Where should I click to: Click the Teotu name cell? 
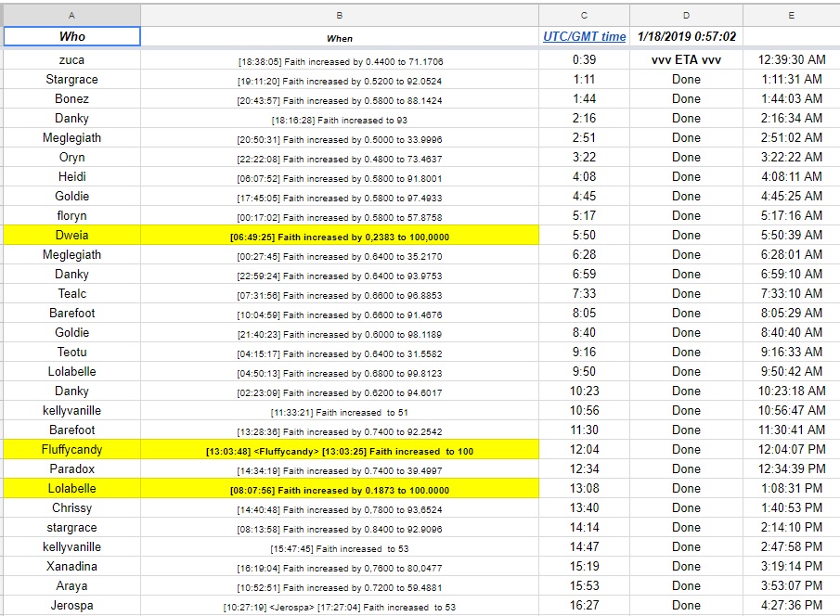point(71,353)
